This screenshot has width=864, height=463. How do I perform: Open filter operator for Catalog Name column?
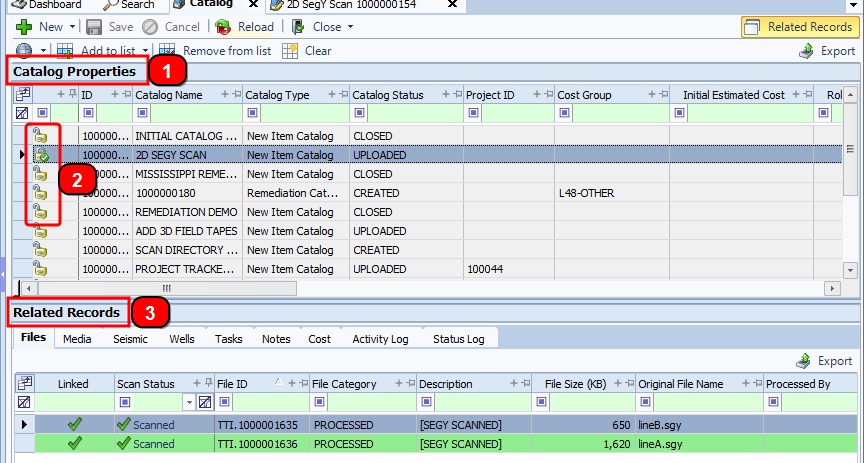coord(142,113)
